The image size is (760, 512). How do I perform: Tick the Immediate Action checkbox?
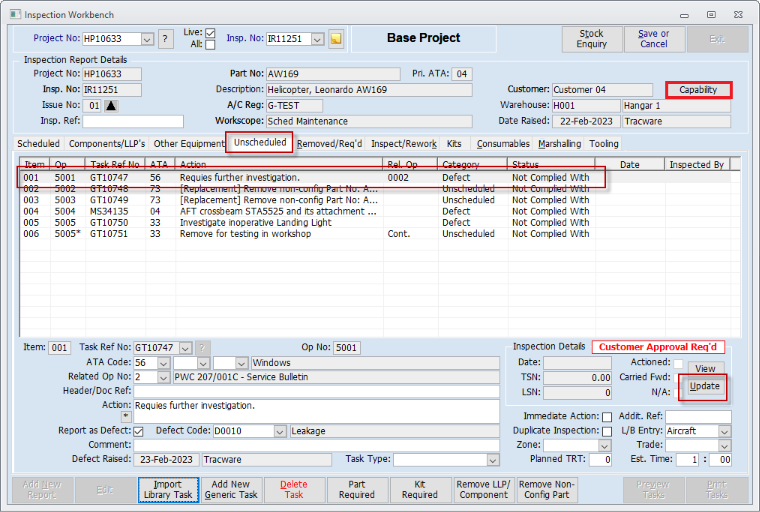coord(607,417)
